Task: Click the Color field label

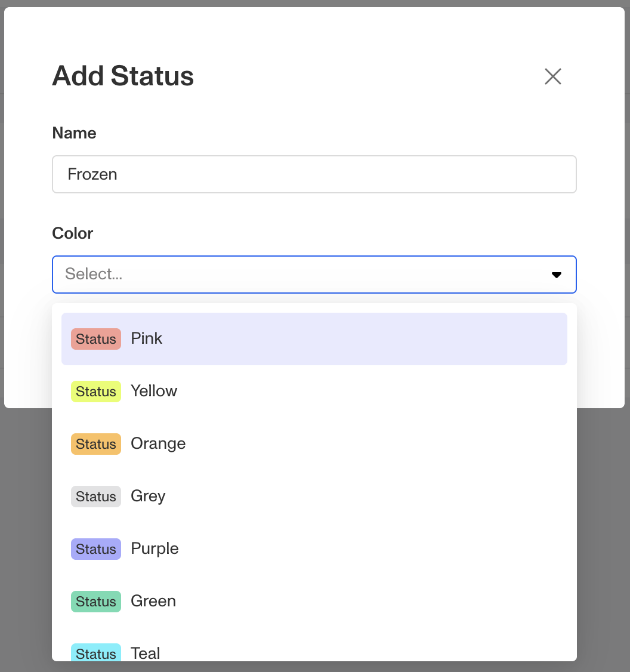Action: [73, 233]
